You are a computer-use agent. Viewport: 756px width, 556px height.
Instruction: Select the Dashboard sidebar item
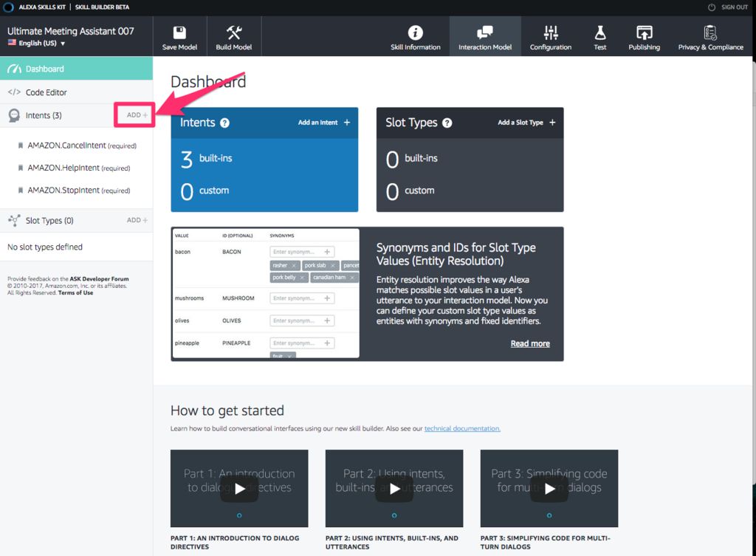coord(76,69)
